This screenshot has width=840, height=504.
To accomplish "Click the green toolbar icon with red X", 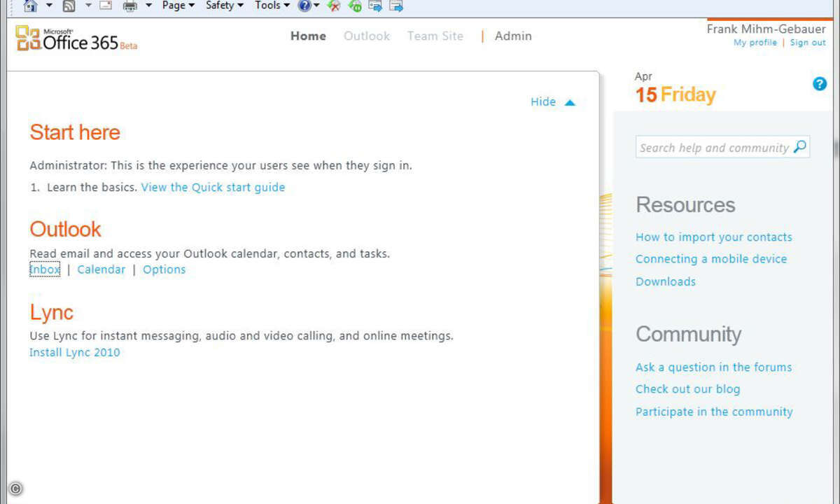I will click(x=334, y=6).
